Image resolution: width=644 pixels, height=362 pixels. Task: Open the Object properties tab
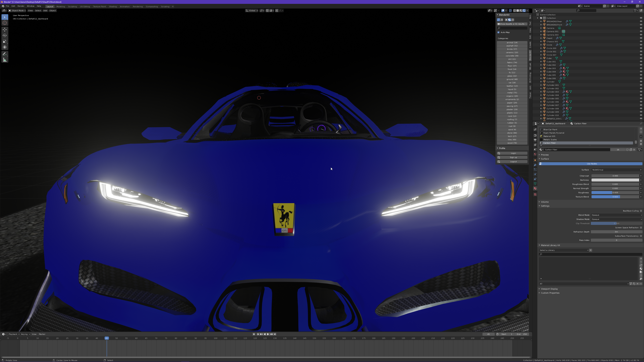(x=535, y=160)
